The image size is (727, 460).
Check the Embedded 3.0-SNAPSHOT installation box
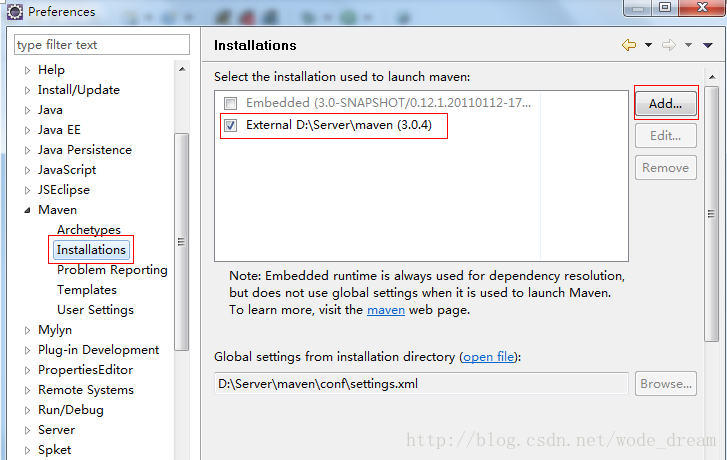[230, 103]
